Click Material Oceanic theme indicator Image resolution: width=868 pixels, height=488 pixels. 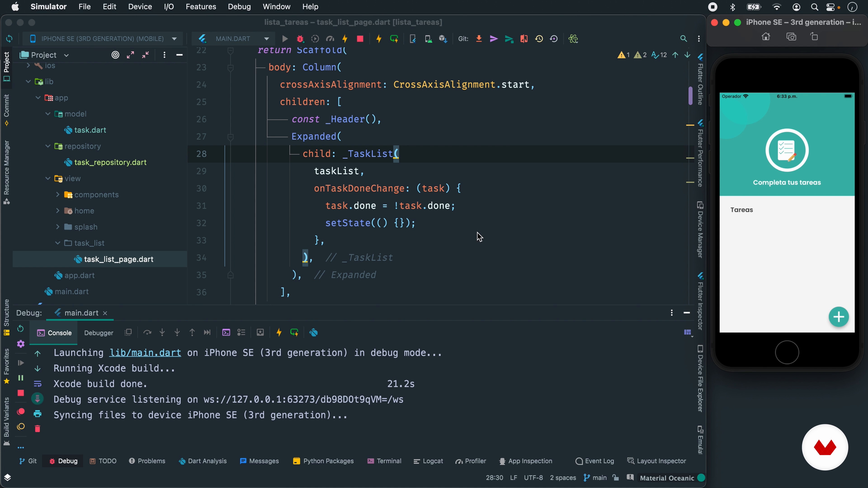point(667,478)
